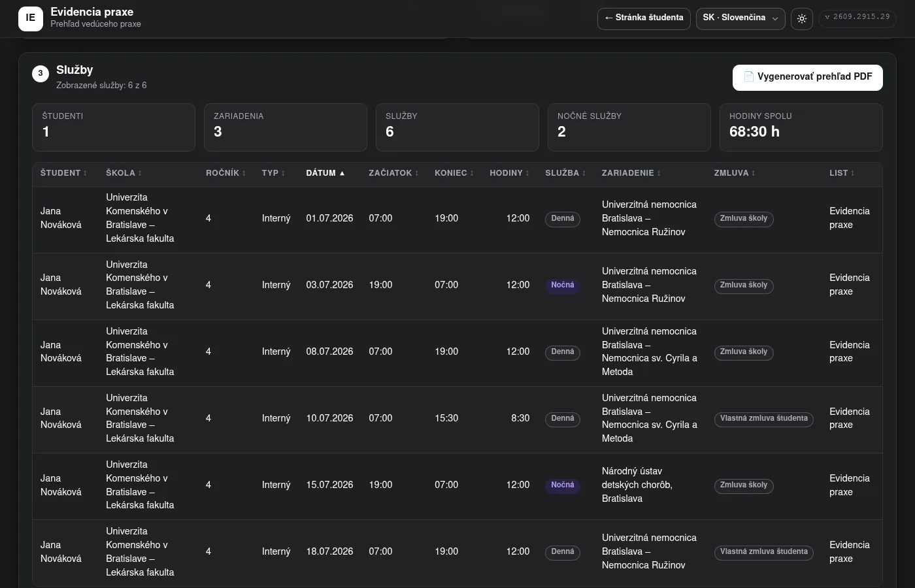Screen dimensions: 915x588
Task: Select the Nočné služby summary card
Action: [x=629, y=127]
